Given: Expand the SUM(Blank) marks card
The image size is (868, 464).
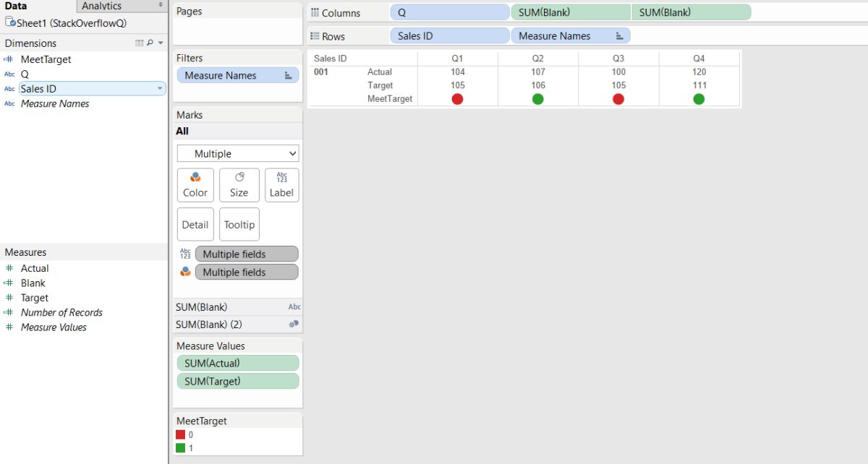Looking at the screenshot, I should point(238,307).
